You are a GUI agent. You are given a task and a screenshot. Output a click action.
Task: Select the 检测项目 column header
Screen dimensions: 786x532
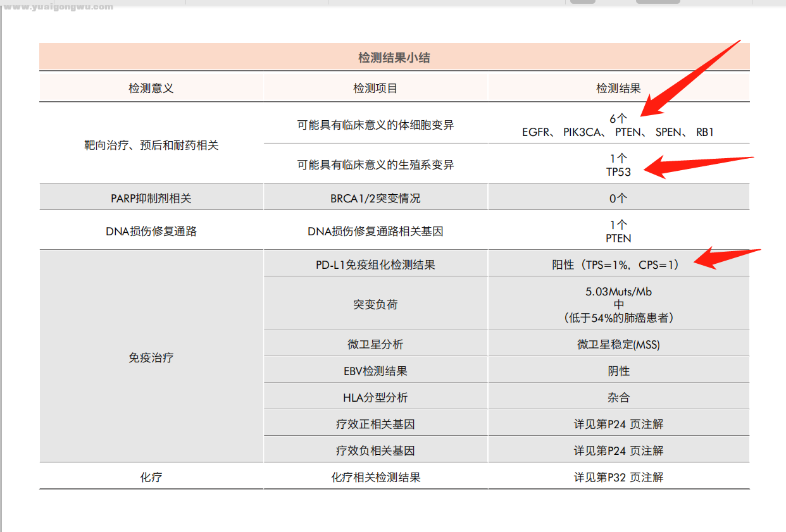coord(375,89)
